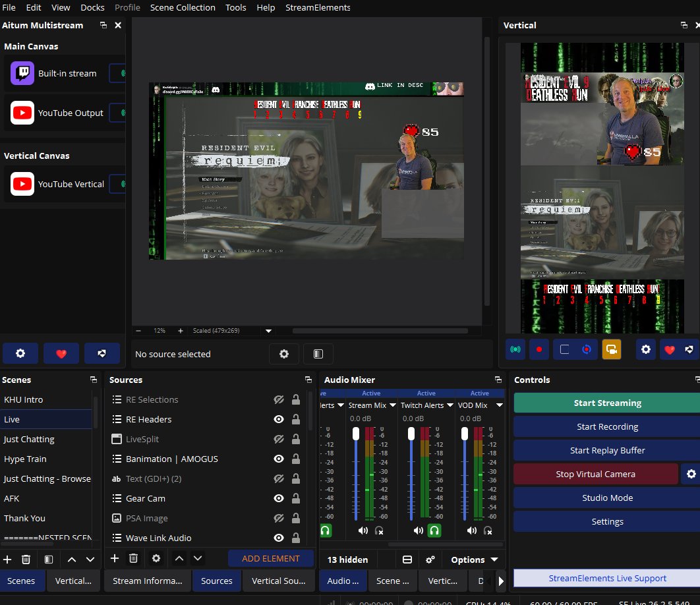Float the Audio Mixer dock
Screen dimensions: 700x605
pyautogui.click(x=498, y=380)
